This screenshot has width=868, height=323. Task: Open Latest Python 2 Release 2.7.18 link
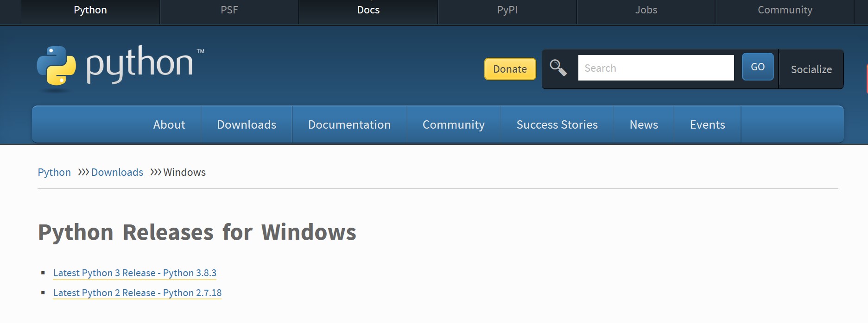[137, 293]
